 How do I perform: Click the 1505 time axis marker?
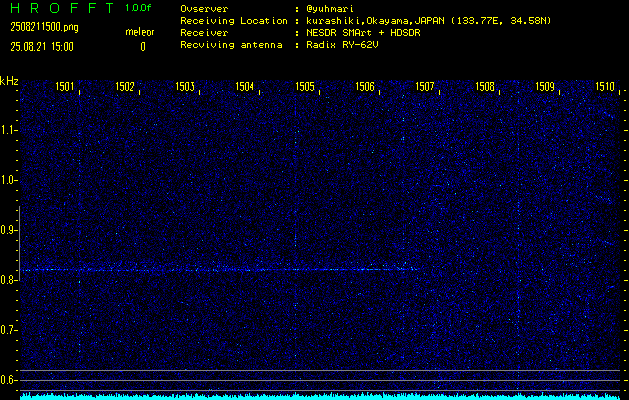tap(305, 87)
